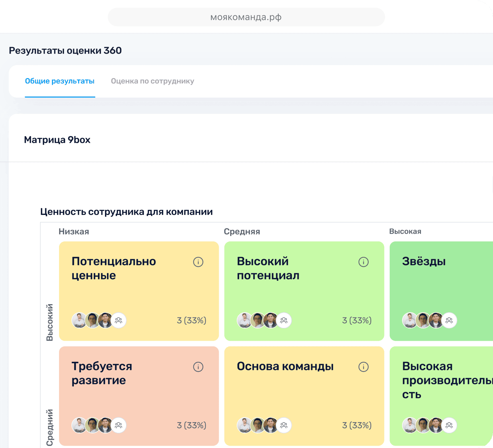
Task: Click 3 (33%) count in Потенциально ценные
Action: coord(191,321)
